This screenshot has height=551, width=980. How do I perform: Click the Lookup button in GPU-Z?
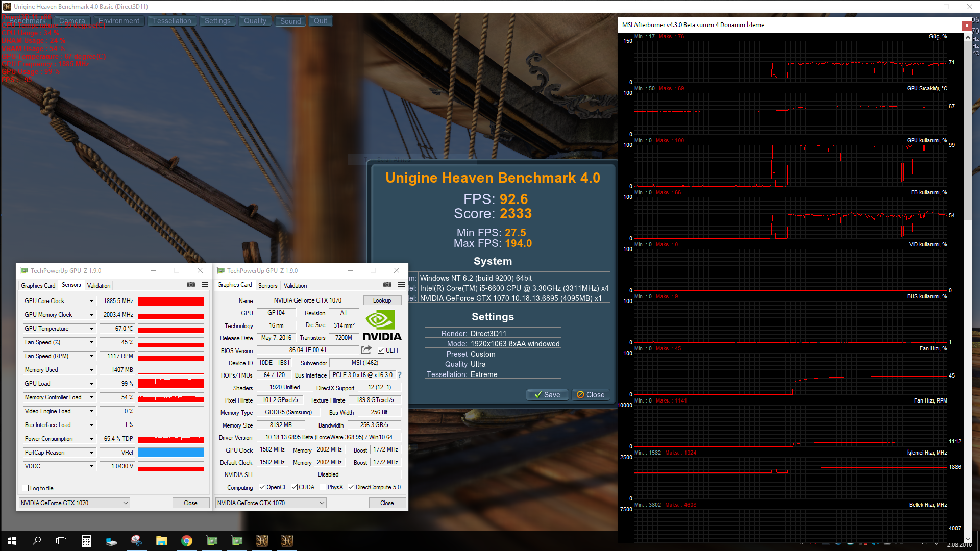tap(382, 300)
